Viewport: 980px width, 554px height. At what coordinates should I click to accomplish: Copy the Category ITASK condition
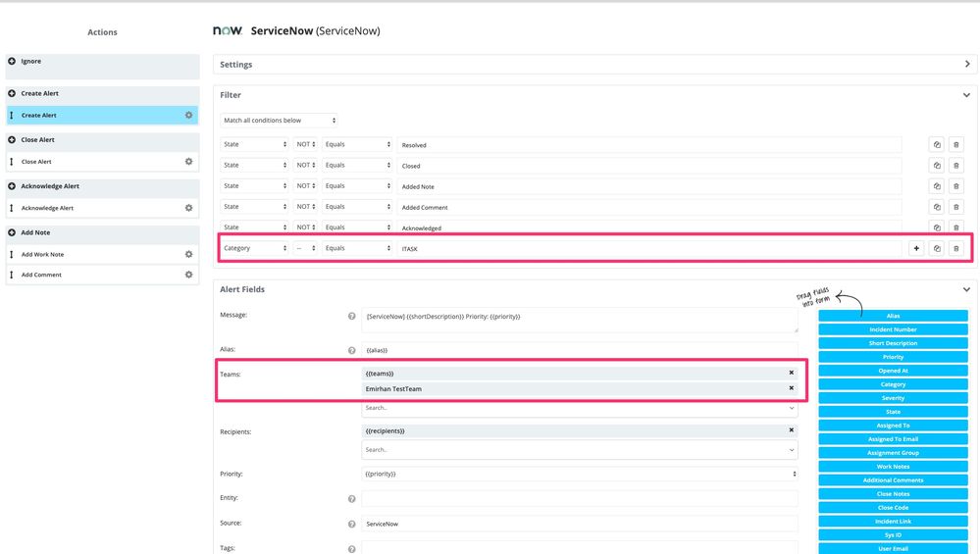(x=936, y=248)
